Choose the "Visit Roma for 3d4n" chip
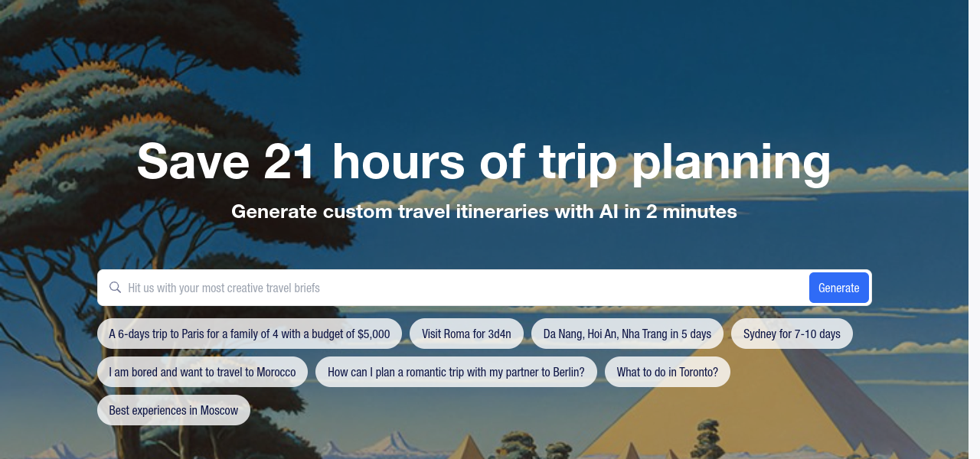This screenshot has height=459, width=980. [x=467, y=334]
